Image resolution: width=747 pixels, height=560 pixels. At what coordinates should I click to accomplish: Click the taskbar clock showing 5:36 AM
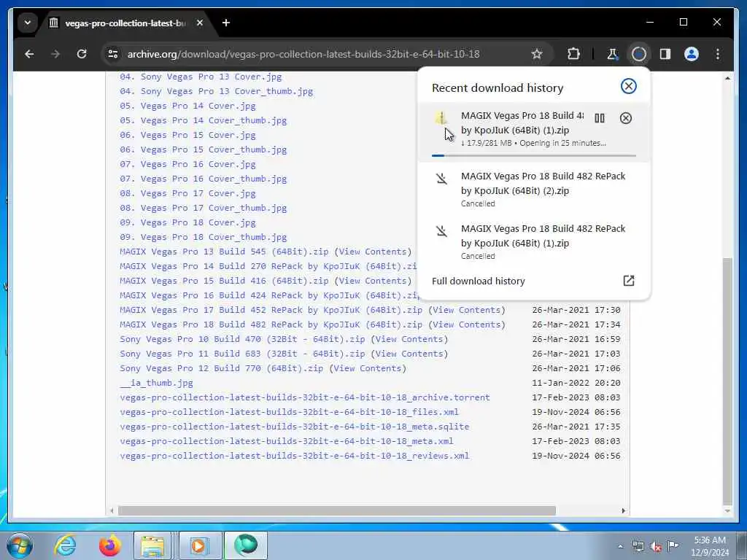click(x=710, y=546)
